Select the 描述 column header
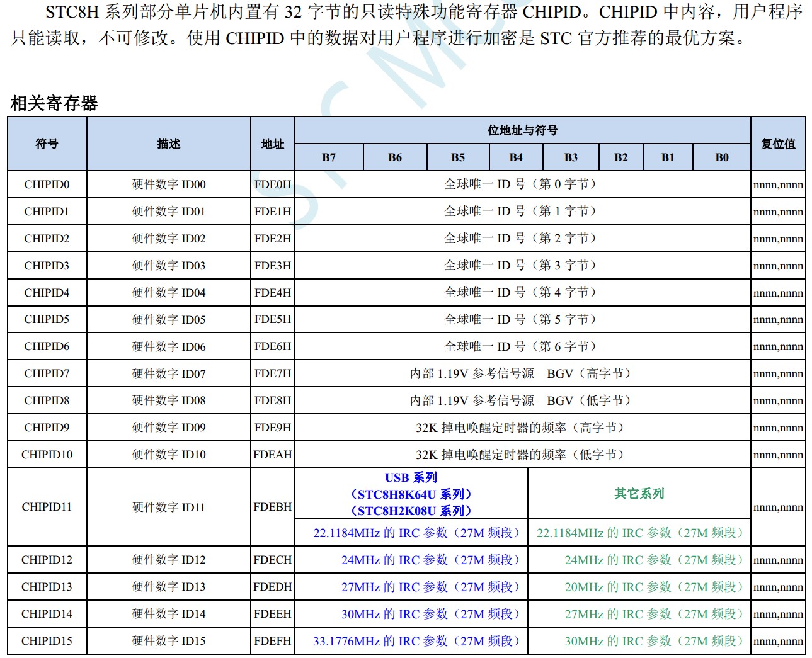Screen dimensions: 812x658 pyautogui.click(x=169, y=144)
